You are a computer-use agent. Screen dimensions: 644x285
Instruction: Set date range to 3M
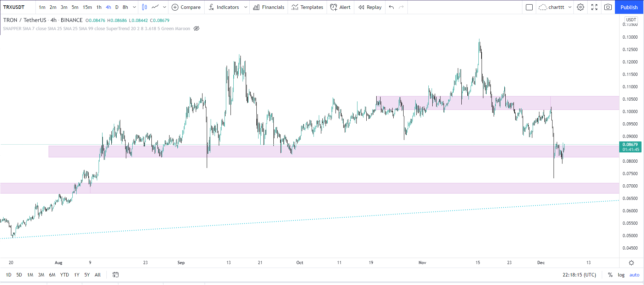41,275
